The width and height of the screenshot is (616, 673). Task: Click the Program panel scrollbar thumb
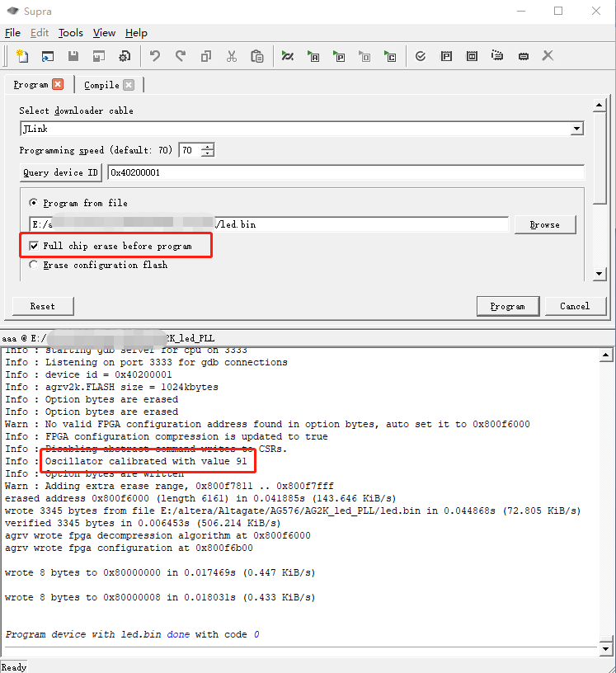click(600, 158)
